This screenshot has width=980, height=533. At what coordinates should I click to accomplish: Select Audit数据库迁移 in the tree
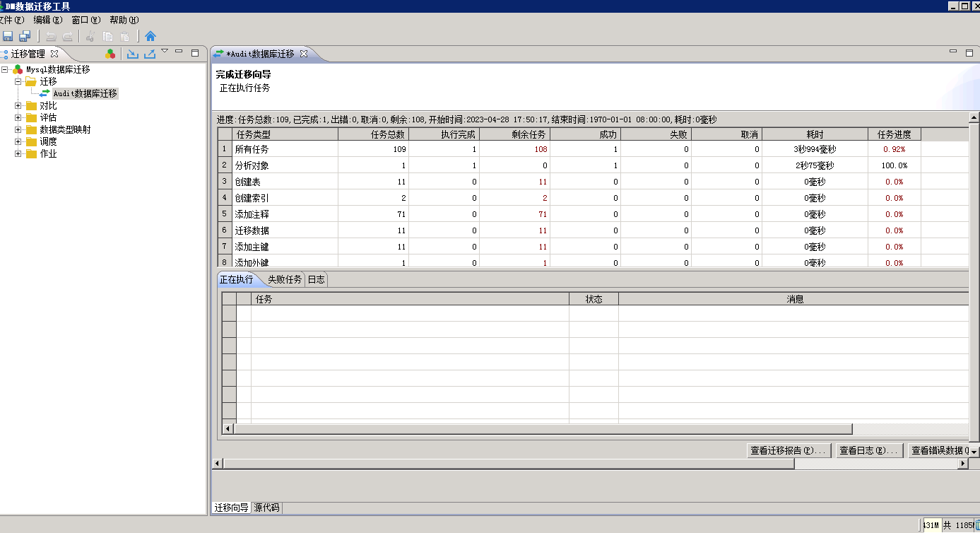pyautogui.click(x=85, y=93)
